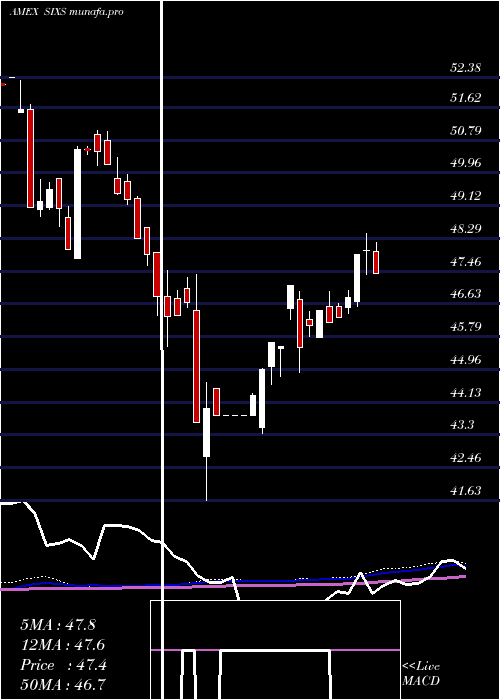500x700 pixels.
Task: Click the 41.63 price axis label
Action: (x=465, y=491)
